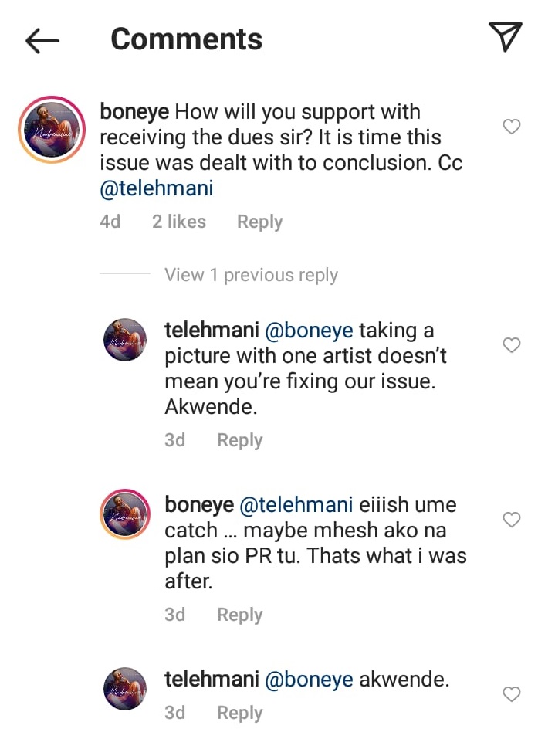Open boneye's profile picture on top comment

pos(52,130)
